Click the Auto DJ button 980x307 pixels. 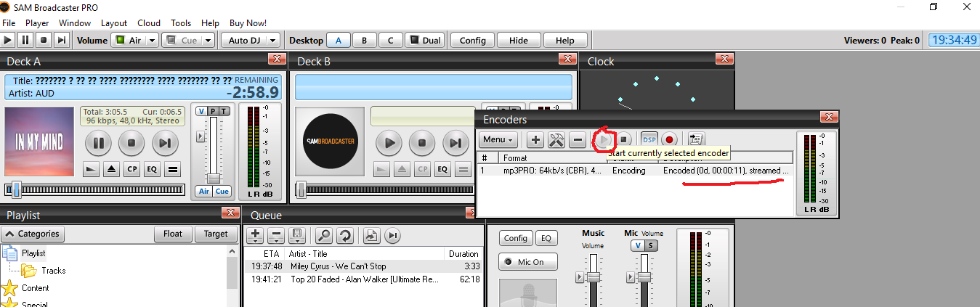click(x=243, y=41)
